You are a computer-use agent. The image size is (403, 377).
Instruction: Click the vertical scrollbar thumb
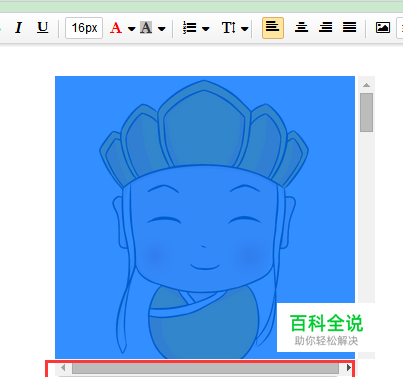click(x=366, y=113)
